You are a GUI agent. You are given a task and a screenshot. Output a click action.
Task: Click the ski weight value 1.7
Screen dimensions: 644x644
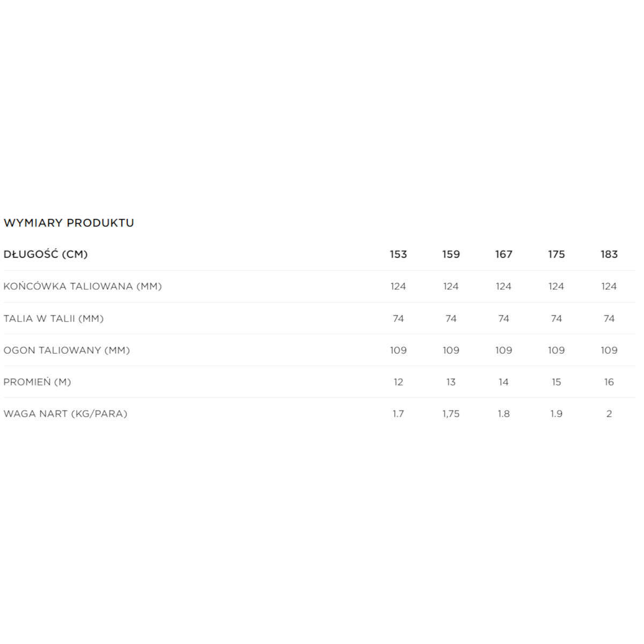click(x=398, y=414)
